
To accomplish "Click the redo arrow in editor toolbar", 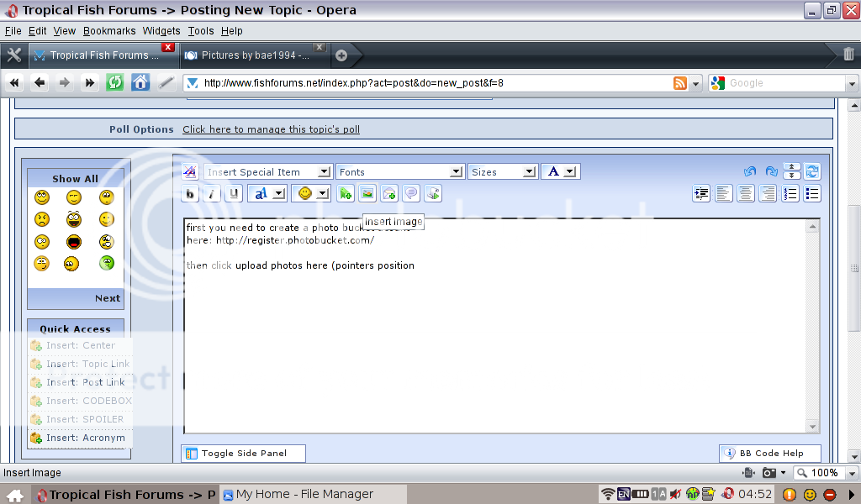I will pos(772,171).
